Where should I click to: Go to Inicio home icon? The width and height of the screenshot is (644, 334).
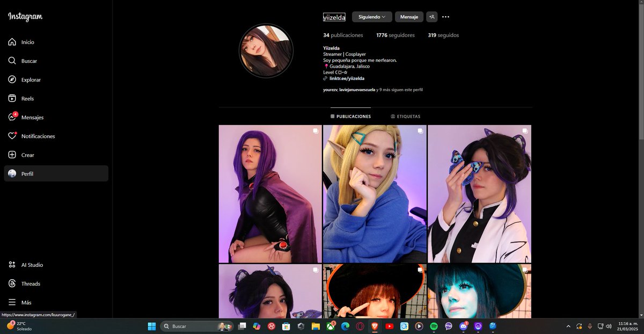pos(12,42)
